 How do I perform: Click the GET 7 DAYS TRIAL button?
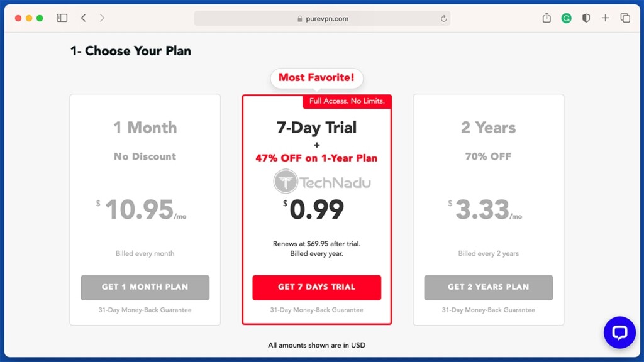[317, 287]
